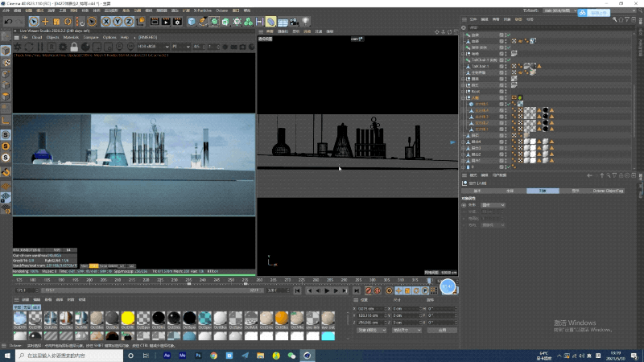Select the Move tool

(x=45, y=22)
